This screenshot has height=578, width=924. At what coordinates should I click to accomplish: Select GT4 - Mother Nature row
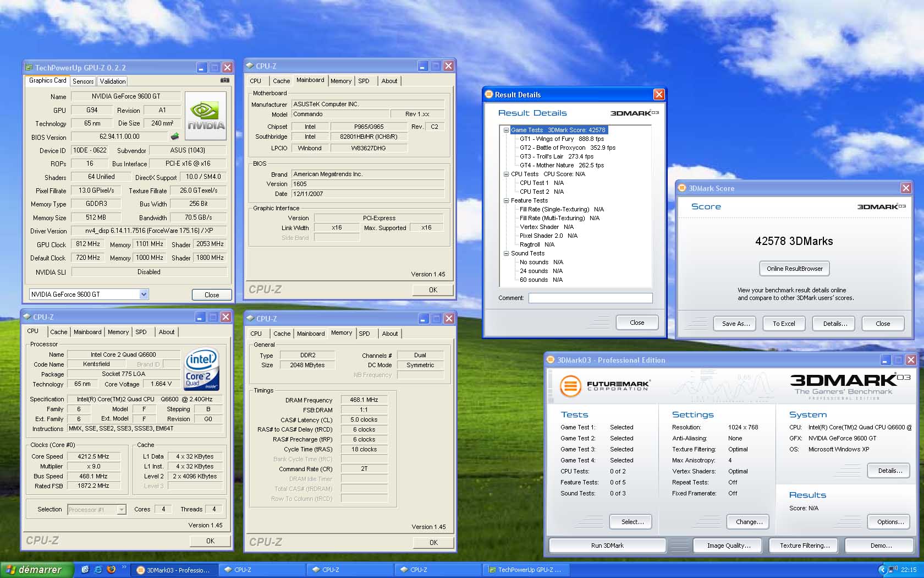[x=562, y=165]
